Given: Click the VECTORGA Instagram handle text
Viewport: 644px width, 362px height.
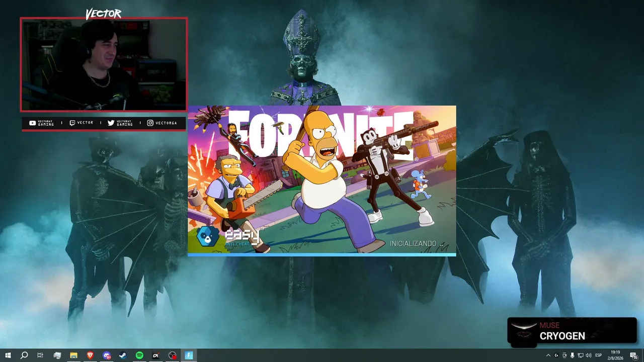Looking at the screenshot, I should coord(166,123).
